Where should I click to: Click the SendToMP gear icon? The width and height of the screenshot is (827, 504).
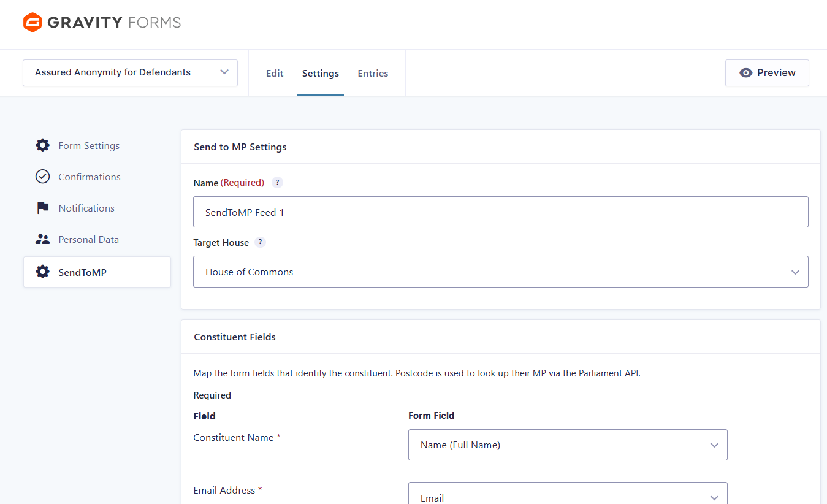click(42, 272)
